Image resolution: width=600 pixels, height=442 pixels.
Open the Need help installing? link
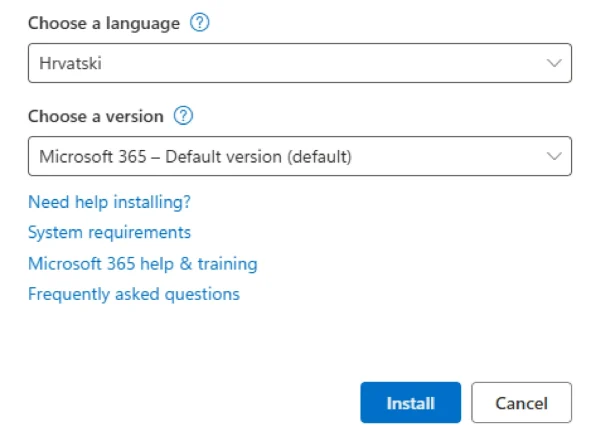pos(109,202)
